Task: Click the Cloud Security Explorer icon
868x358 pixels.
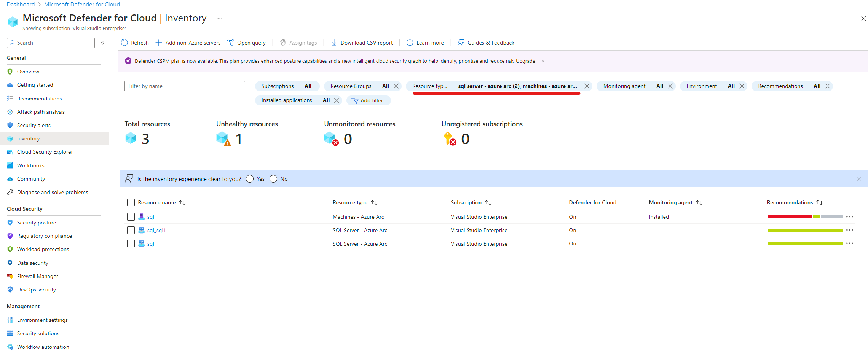Action: (10, 152)
